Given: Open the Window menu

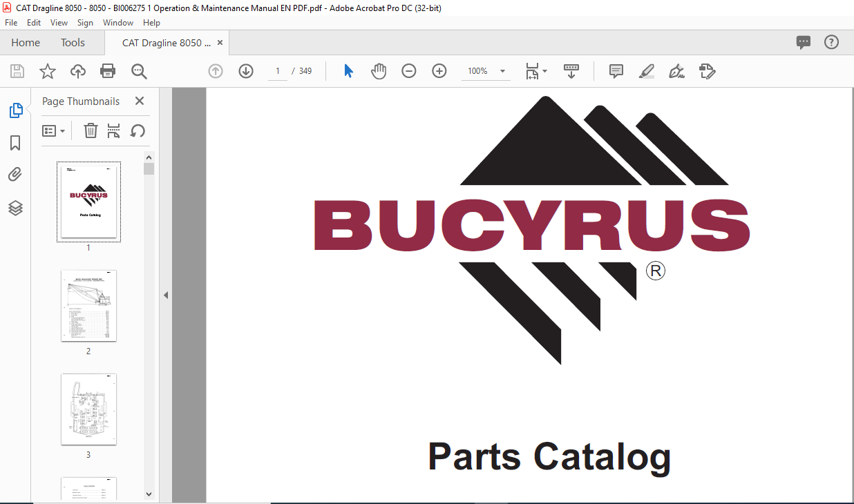Looking at the screenshot, I should tap(118, 23).
